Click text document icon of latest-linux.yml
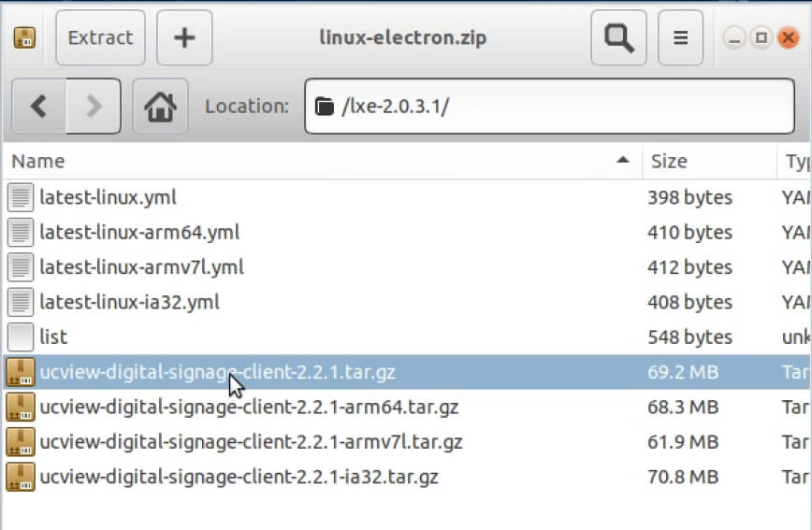Screen dimensions: 812x530 click(21, 198)
